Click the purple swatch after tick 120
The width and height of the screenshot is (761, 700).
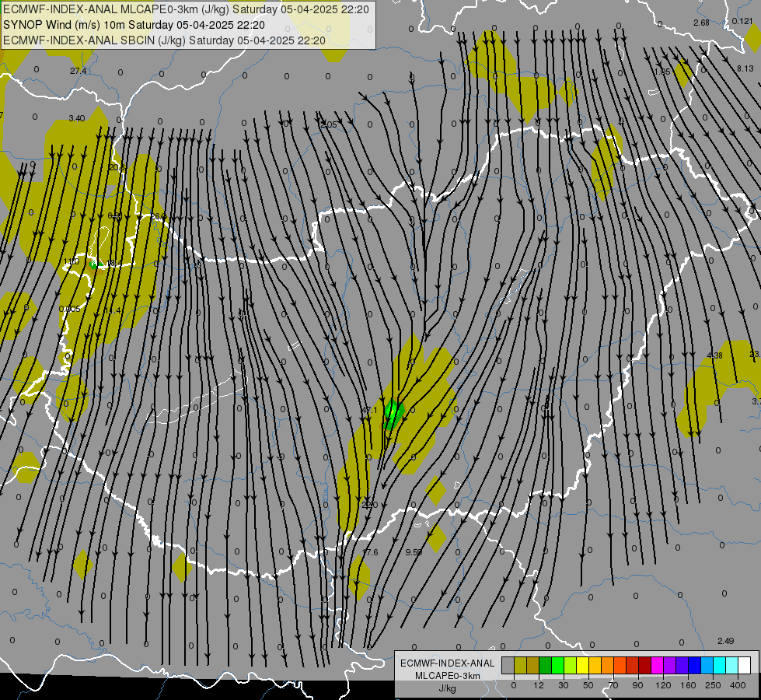[670, 665]
